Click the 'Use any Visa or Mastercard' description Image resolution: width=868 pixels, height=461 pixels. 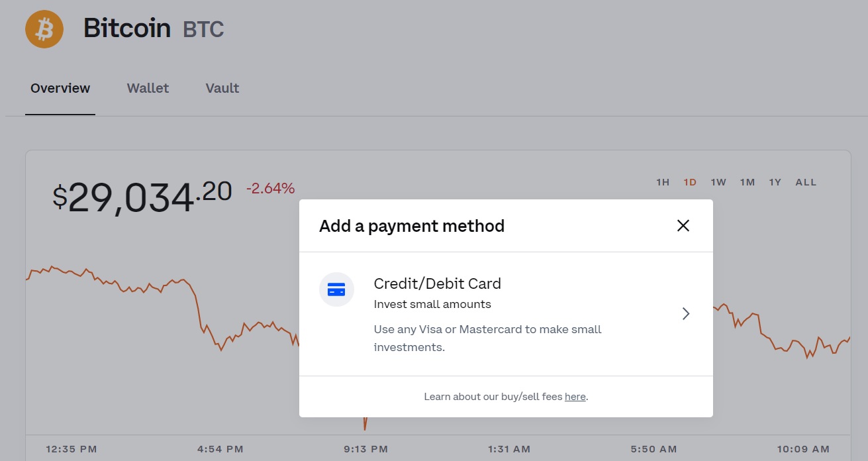pos(488,338)
